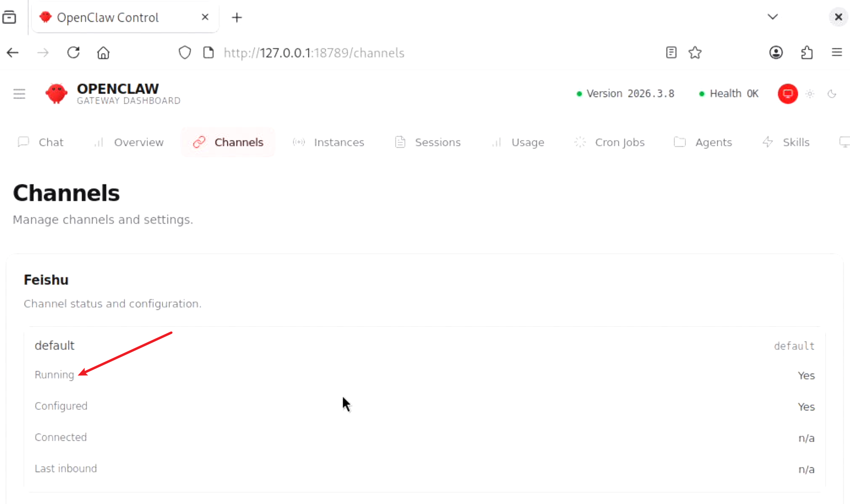
Task: Open the Skills tab
Action: 786,142
